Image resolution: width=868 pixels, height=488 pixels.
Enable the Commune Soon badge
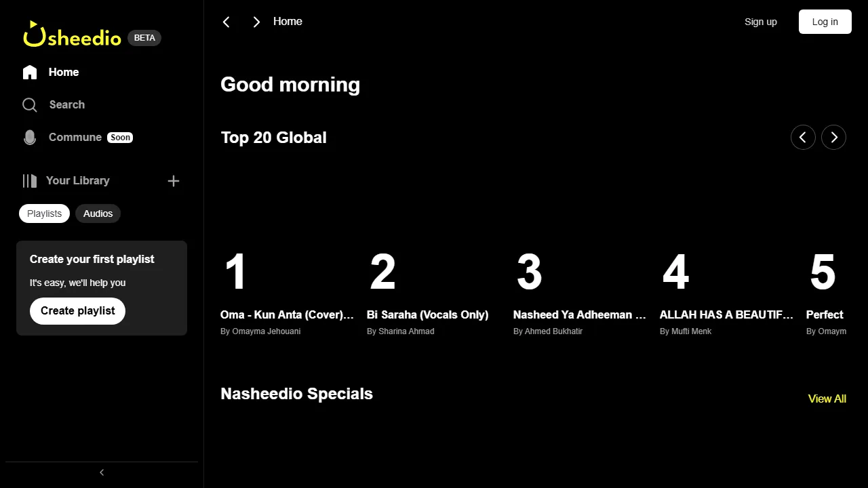pos(120,137)
